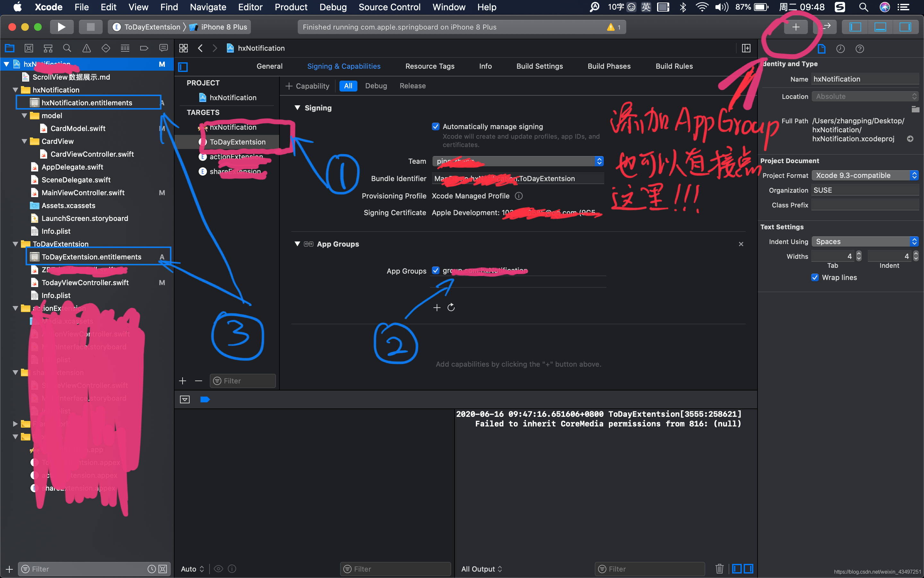Hide the Debug area panel
The width and height of the screenshot is (924, 578).
point(880,27)
